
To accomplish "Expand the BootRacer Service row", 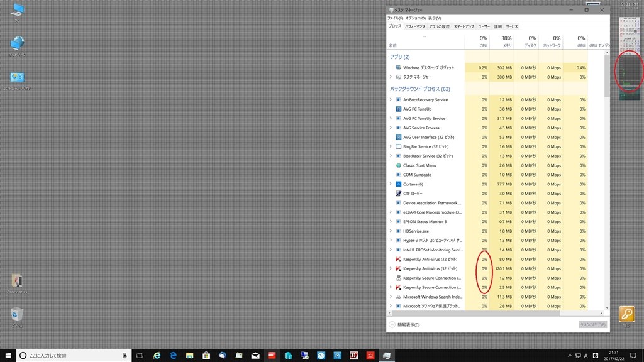I will pos(391,156).
